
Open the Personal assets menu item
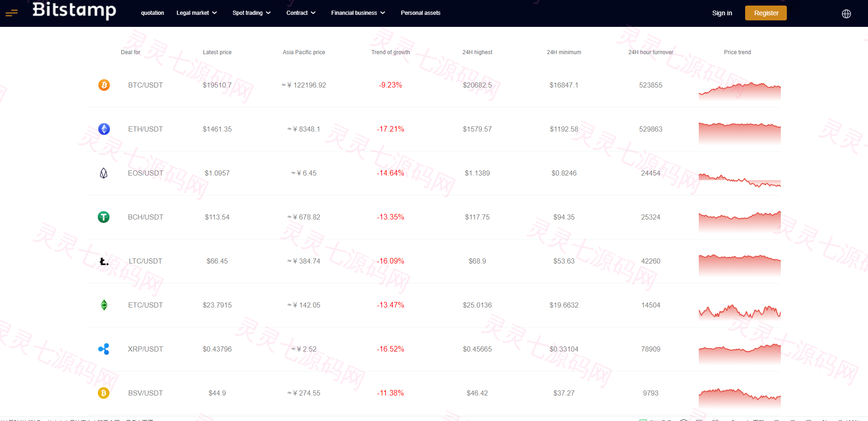[x=421, y=13]
